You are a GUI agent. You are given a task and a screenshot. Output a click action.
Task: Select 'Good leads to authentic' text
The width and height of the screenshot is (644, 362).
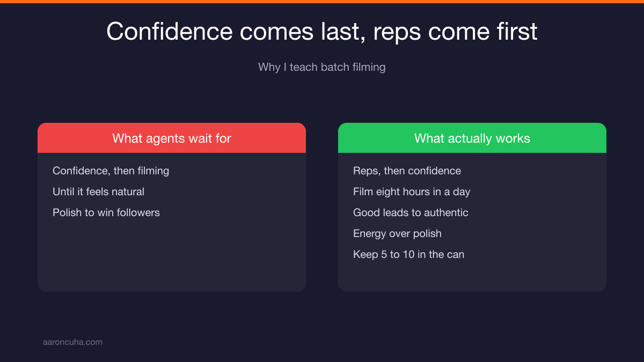[411, 212]
